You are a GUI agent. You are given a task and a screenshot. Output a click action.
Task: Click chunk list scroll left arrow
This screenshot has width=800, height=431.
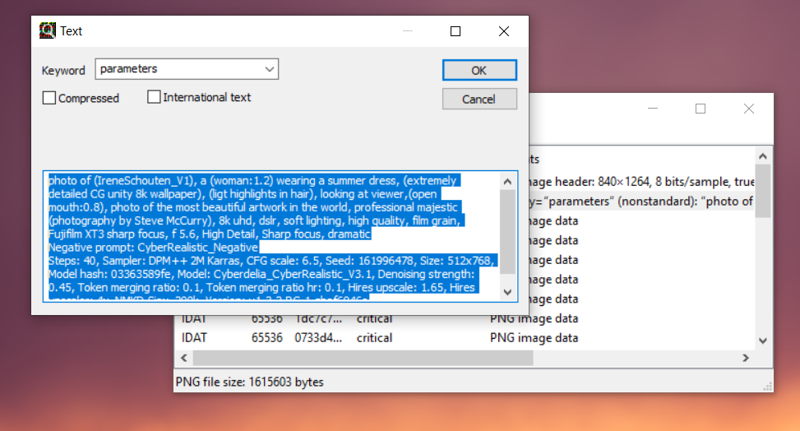184,358
